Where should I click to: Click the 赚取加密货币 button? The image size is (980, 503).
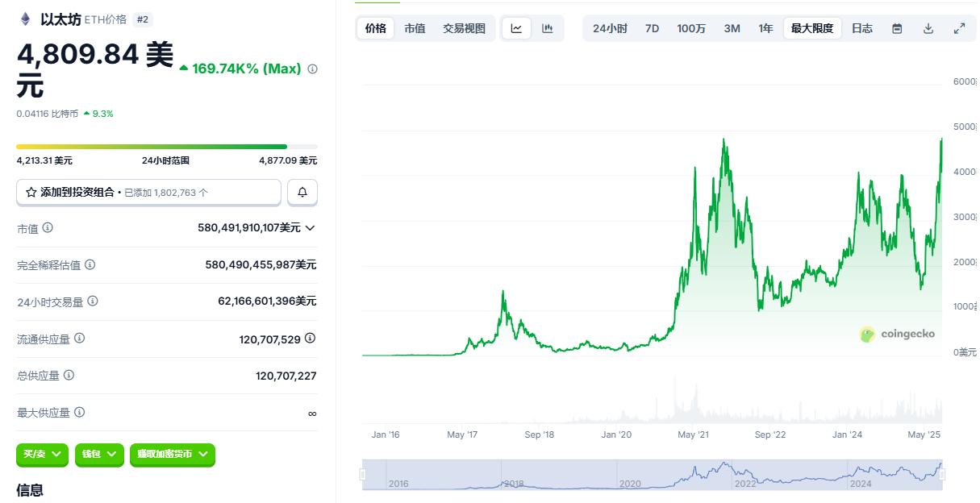click(x=172, y=455)
